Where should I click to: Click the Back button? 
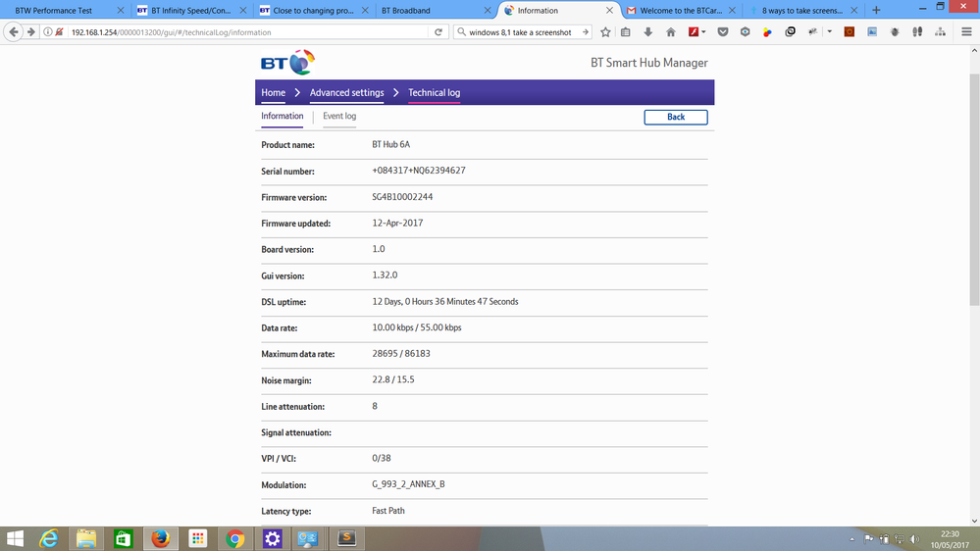[676, 117]
